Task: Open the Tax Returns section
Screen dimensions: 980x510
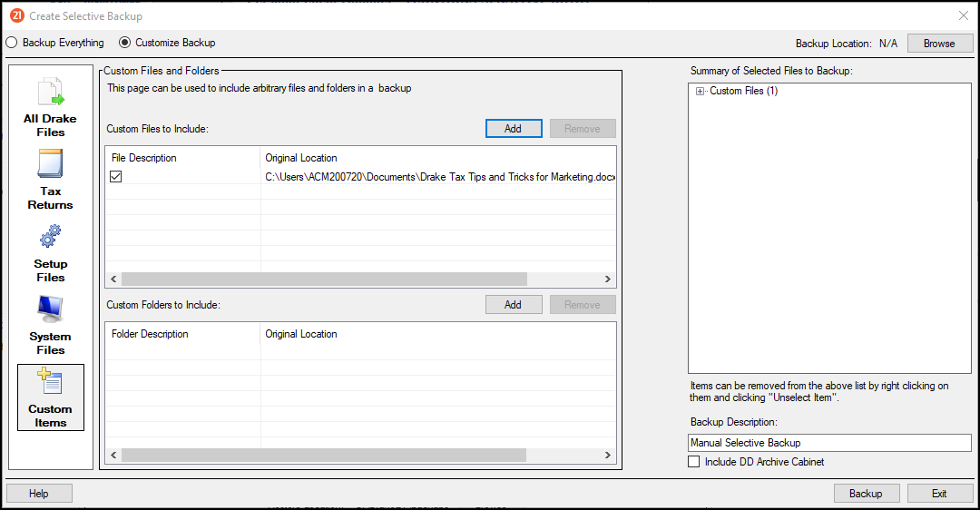Action: (x=50, y=180)
